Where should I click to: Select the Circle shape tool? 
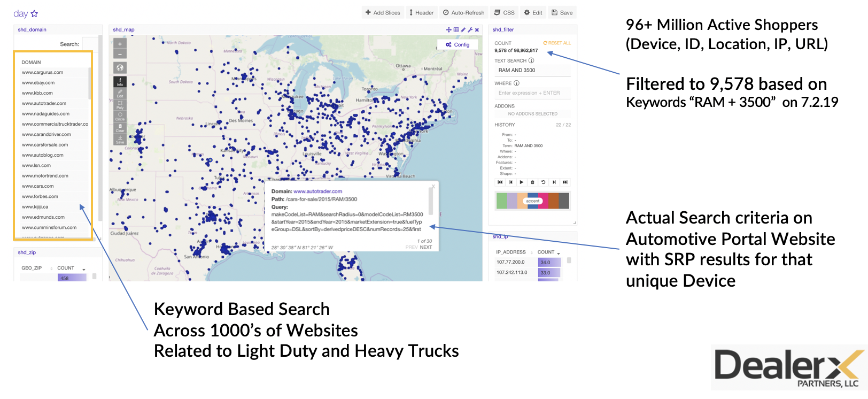[120, 117]
